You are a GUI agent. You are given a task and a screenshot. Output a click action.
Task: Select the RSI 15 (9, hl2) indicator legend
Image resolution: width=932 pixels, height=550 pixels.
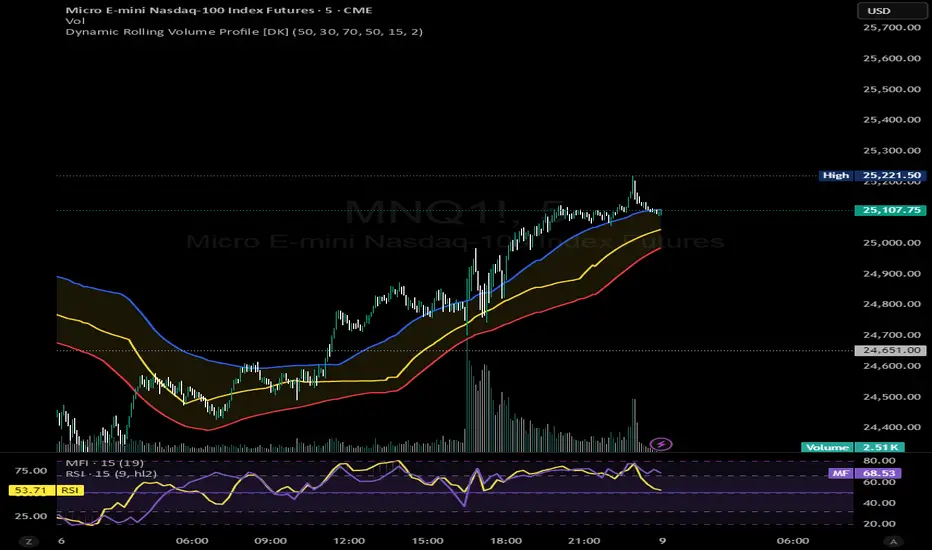(111, 473)
